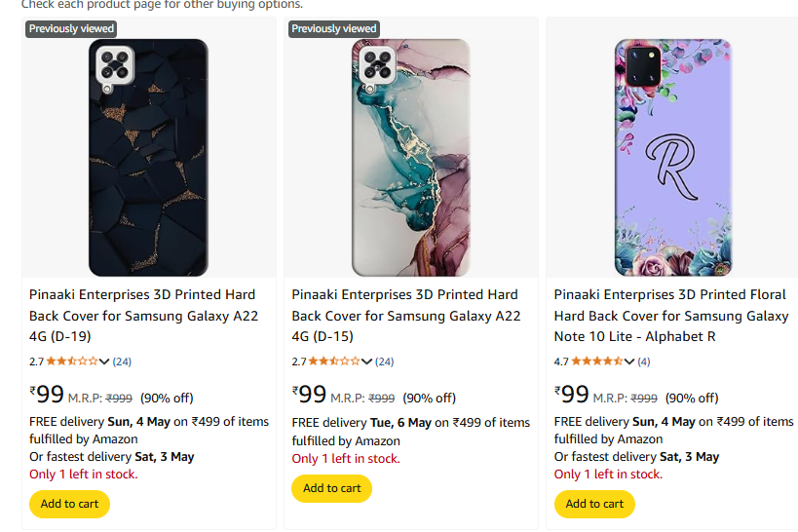Click the ₹99 price of the Alphabet R cover
Image resolution: width=798 pixels, height=532 pixels.
click(x=572, y=395)
